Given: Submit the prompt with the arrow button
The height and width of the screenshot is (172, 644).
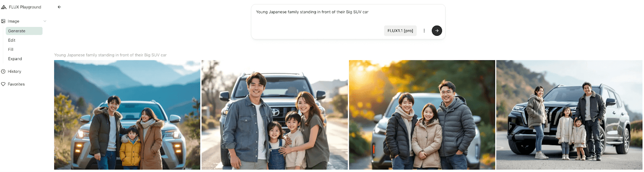Looking at the screenshot, I should pos(437,31).
